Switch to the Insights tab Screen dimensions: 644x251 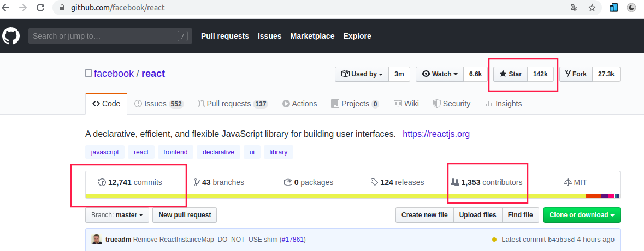(503, 104)
